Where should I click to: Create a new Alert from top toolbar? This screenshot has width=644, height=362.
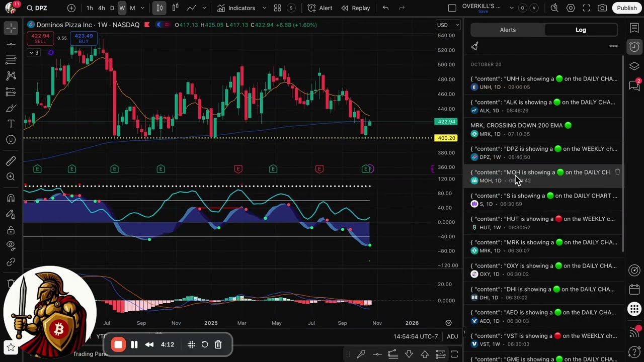[x=320, y=8]
